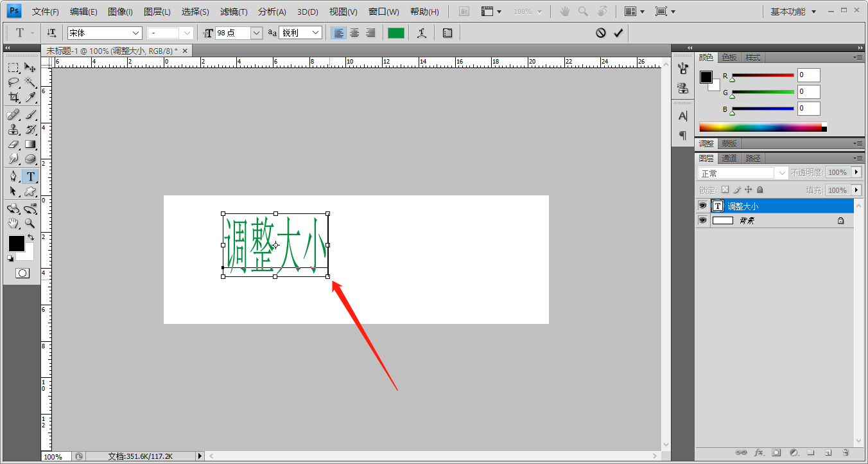Select the Pen tool
Screen dimensions: 868x464
point(14,176)
